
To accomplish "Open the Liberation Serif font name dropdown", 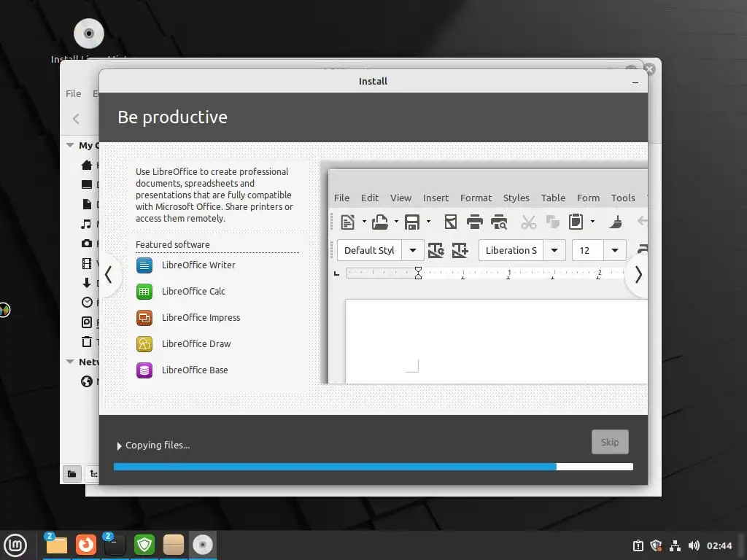I will (x=554, y=251).
